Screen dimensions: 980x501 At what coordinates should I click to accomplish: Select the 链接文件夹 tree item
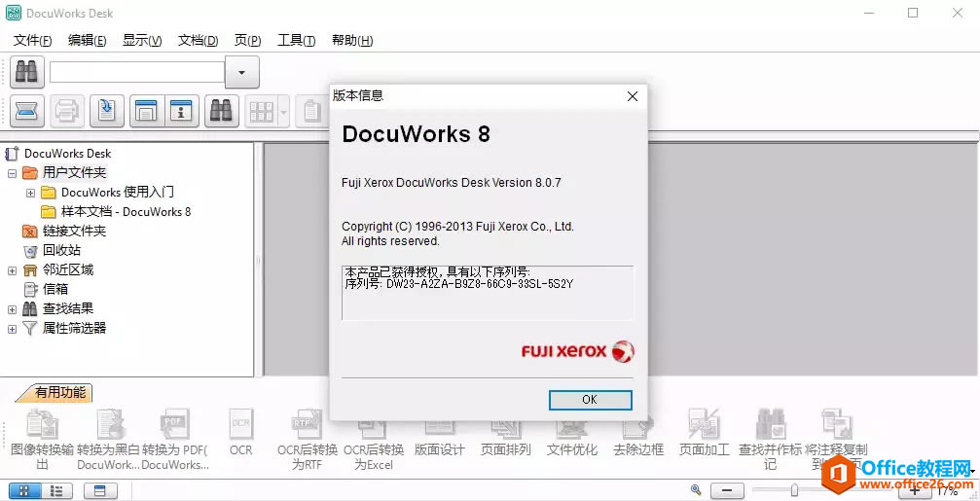click(74, 232)
